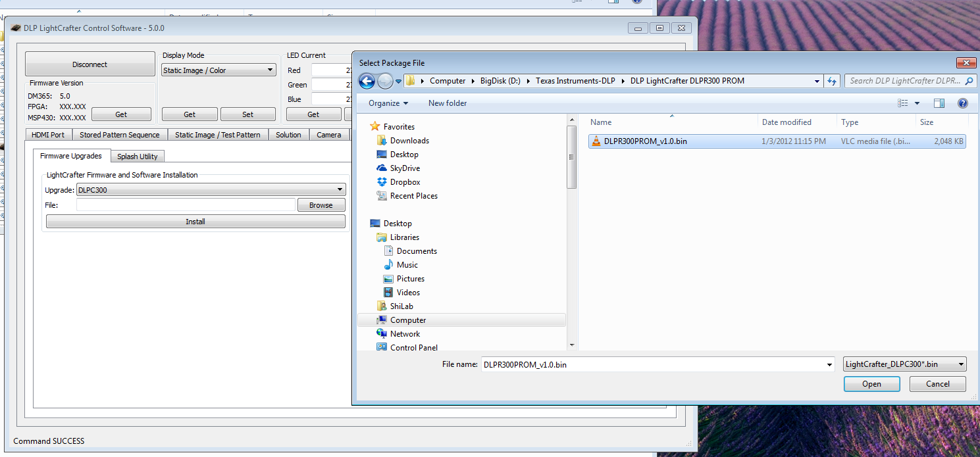980x457 pixels.
Task: Switch to Stored Pattern Sequence tab
Action: (x=120, y=135)
